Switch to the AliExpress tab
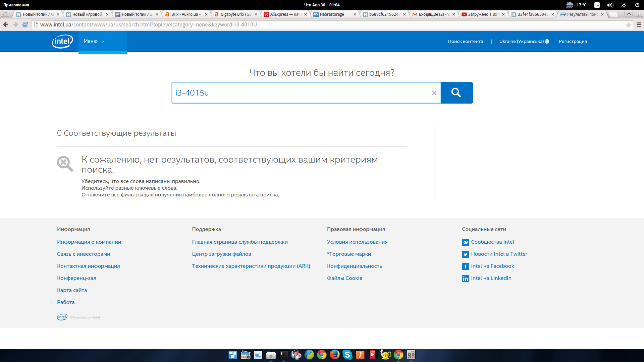 pos(285,14)
